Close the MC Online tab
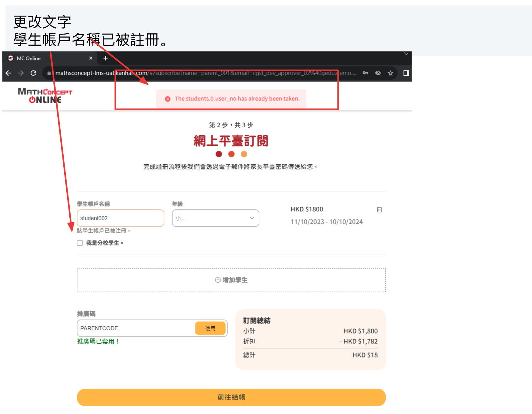The height and width of the screenshot is (414, 532). (91, 58)
